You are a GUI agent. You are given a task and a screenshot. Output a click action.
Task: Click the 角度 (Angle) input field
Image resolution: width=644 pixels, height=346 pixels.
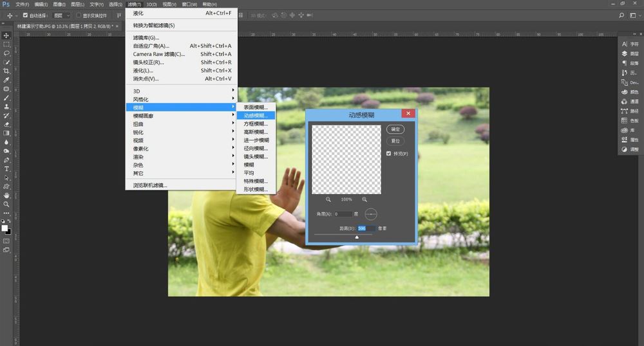tap(343, 214)
